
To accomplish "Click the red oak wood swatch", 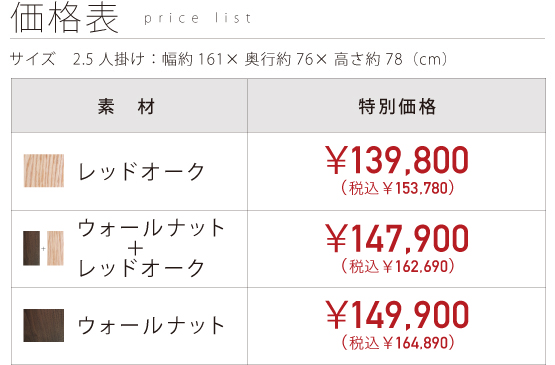I will (x=44, y=171).
